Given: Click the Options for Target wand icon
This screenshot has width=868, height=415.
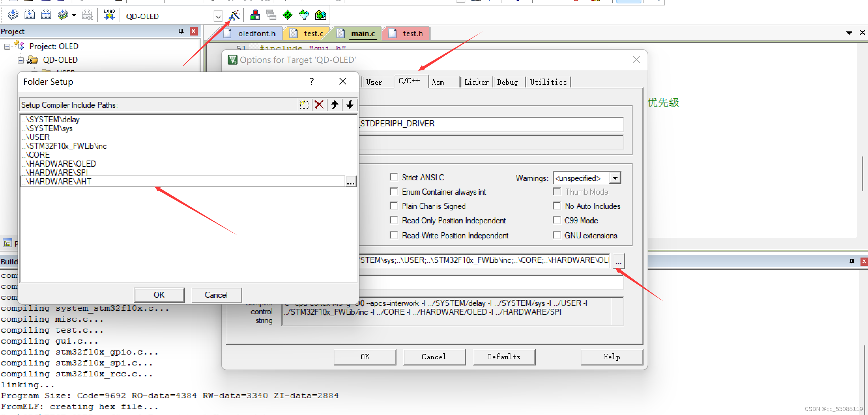Looking at the screenshot, I should point(234,15).
